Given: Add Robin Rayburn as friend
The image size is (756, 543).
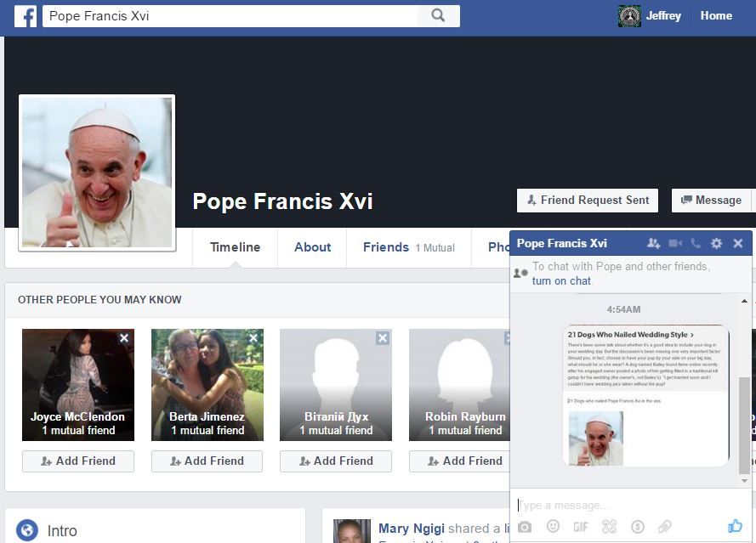Looking at the screenshot, I should click(460, 461).
